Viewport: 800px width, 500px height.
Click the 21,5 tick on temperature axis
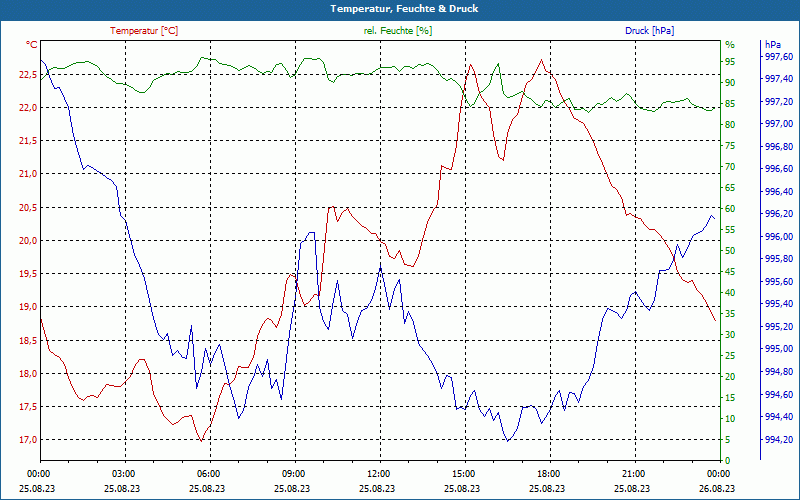coord(28,141)
